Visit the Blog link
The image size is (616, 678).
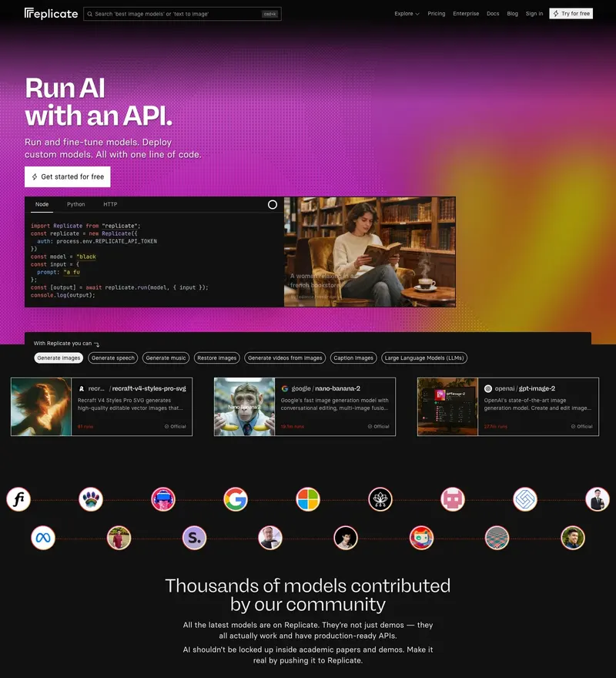pos(512,14)
